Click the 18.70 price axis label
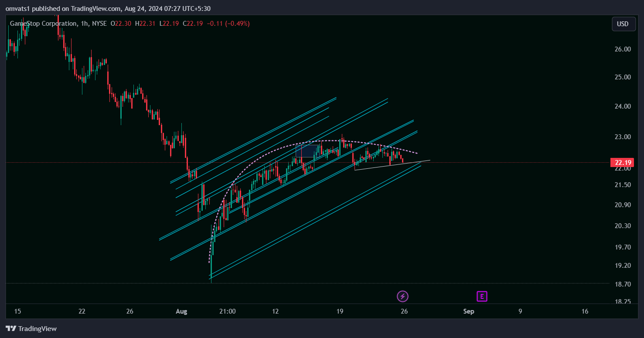Screen dimensions: 644x338 (623, 284)
